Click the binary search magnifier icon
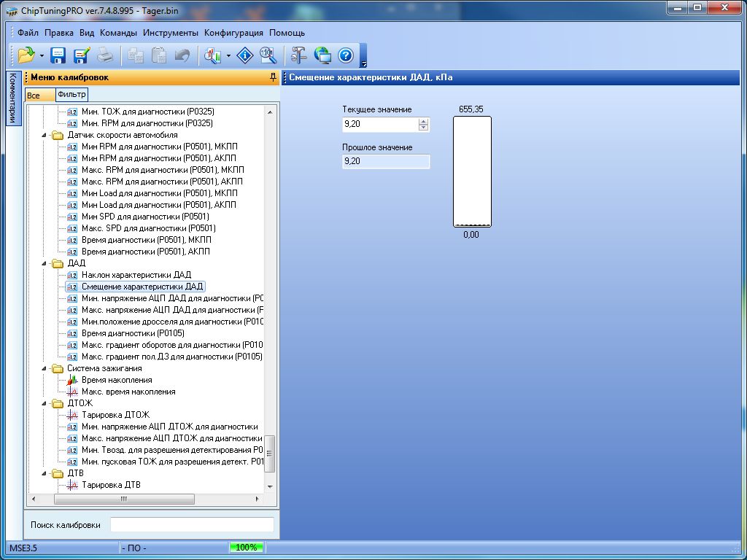Image resolution: width=747 pixels, height=560 pixels. click(x=268, y=55)
